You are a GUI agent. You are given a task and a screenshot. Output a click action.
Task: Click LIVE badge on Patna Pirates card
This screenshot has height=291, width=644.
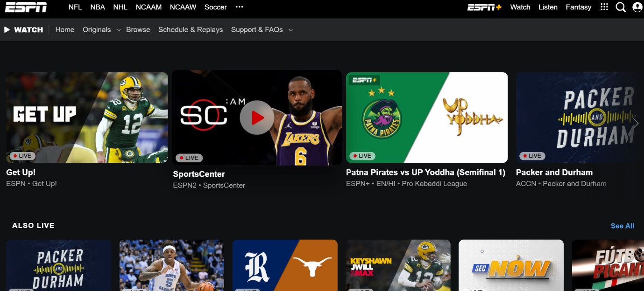[x=362, y=156]
